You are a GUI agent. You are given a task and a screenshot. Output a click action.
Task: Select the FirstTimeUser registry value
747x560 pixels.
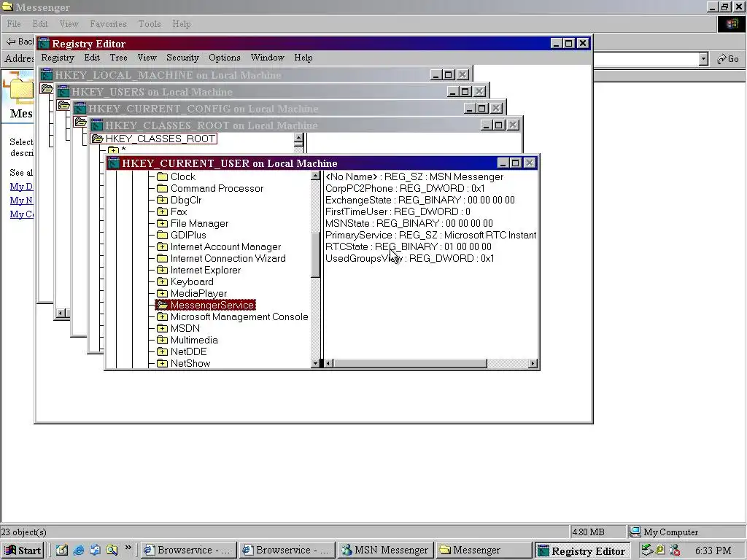pyautogui.click(x=398, y=211)
